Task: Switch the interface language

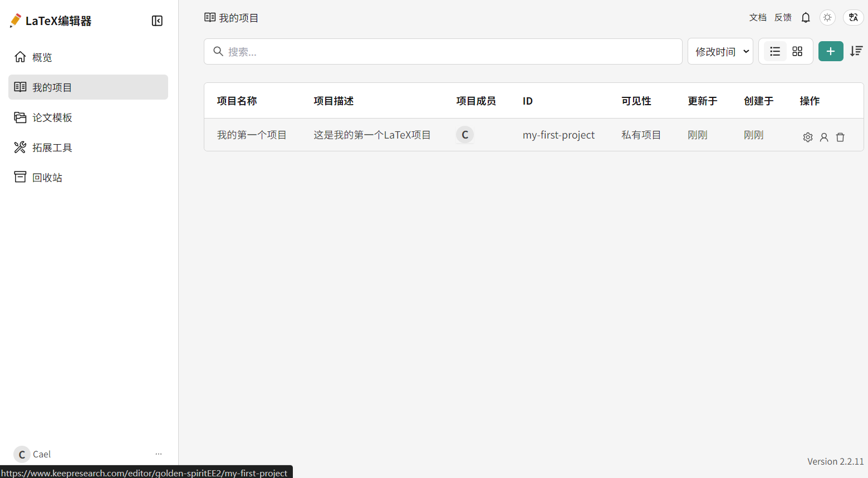Action: point(853,18)
